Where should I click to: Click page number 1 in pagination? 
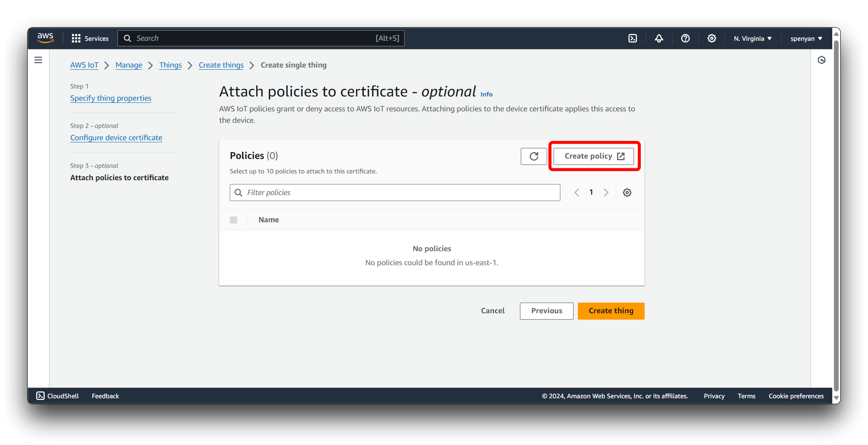click(591, 193)
